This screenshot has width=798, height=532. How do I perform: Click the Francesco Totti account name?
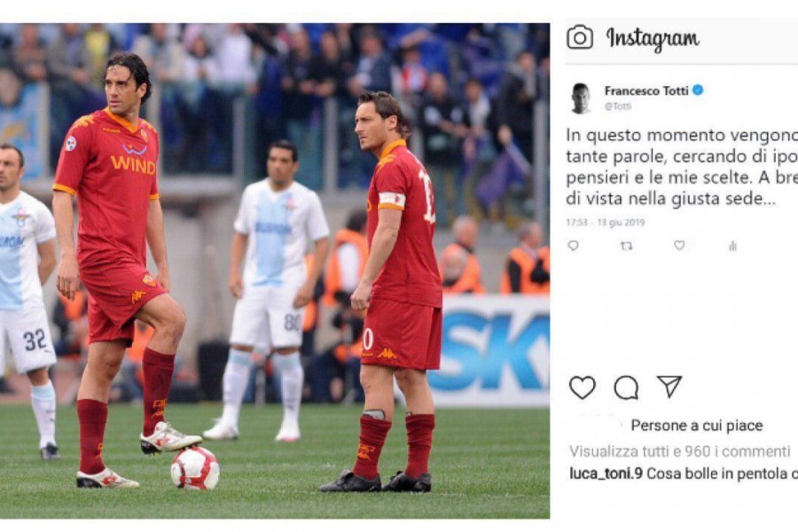click(646, 90)
